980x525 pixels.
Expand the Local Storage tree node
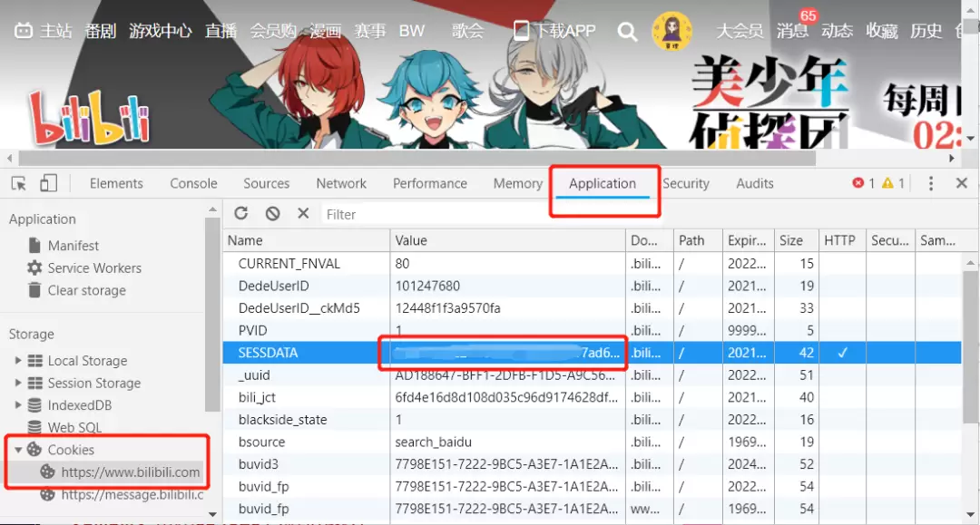[18, 361]
